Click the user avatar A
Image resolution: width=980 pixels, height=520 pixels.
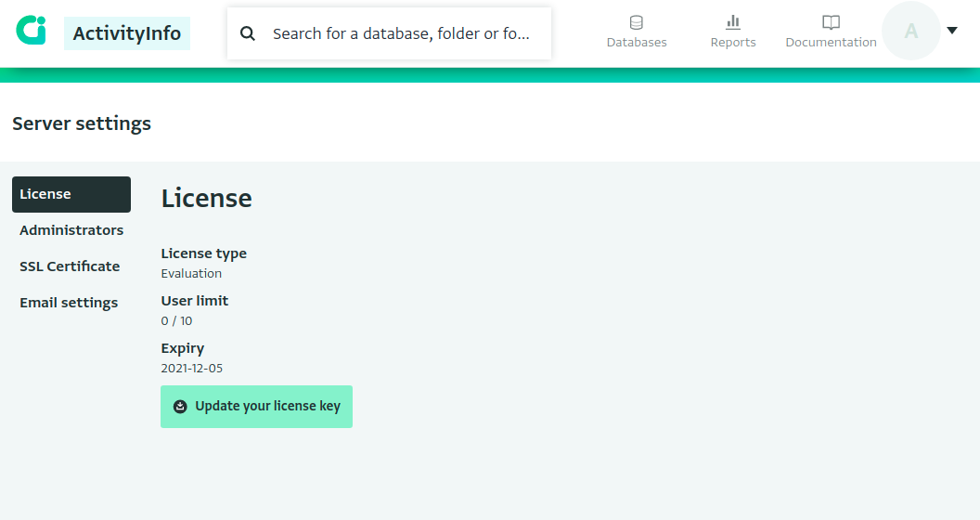(x=910, y=31)
